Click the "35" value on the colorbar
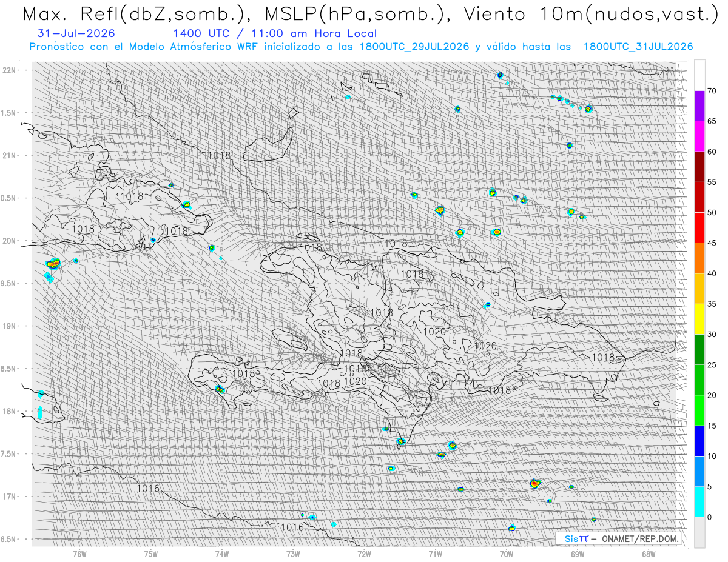The width and height of the screenshot is (728, 562). click(x=712, y=304)
